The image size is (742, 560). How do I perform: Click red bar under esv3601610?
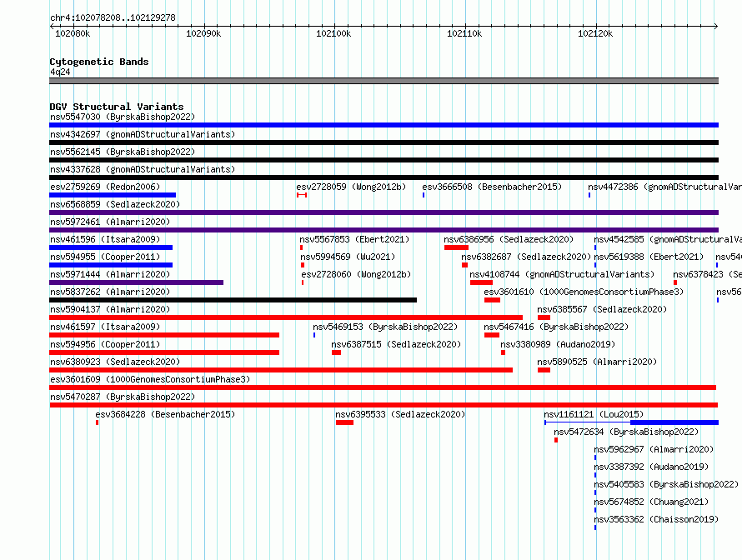[492, 300]
